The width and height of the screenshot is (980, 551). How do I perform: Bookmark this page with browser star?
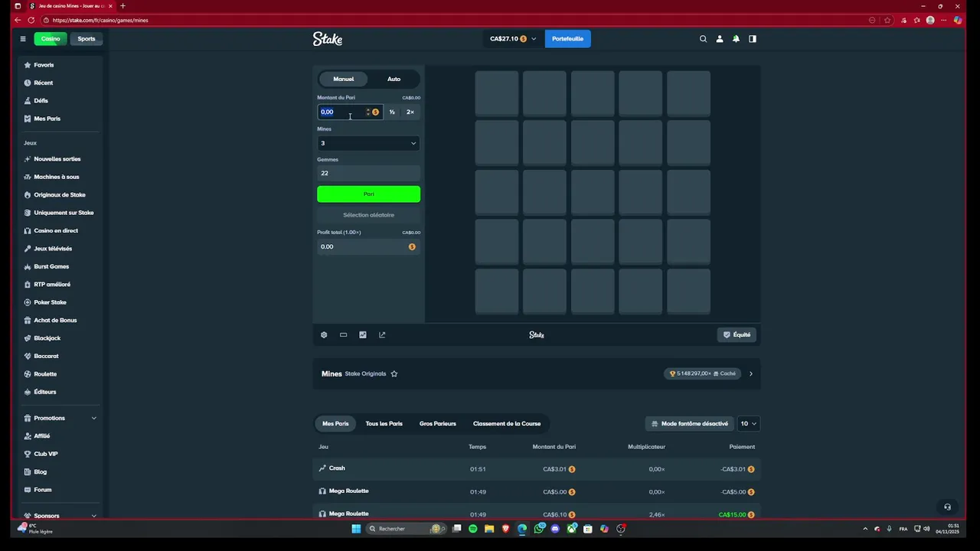pyautogui.click(x=887, y=20)
